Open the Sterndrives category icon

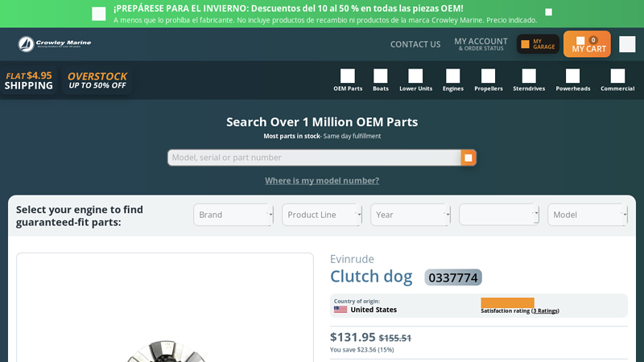(x=529, y=76)
